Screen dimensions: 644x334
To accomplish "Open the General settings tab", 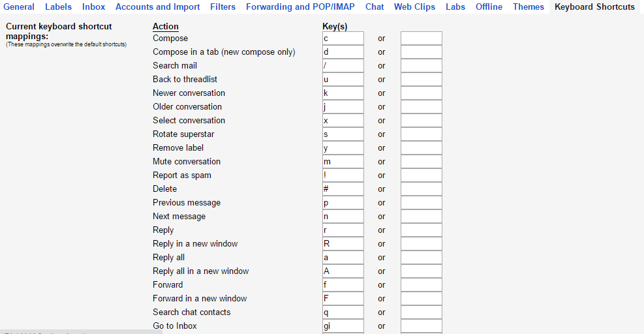I will click(19, 7).
